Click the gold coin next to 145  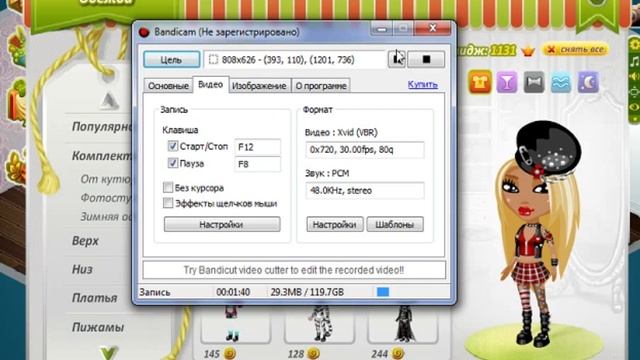(229, 353)
